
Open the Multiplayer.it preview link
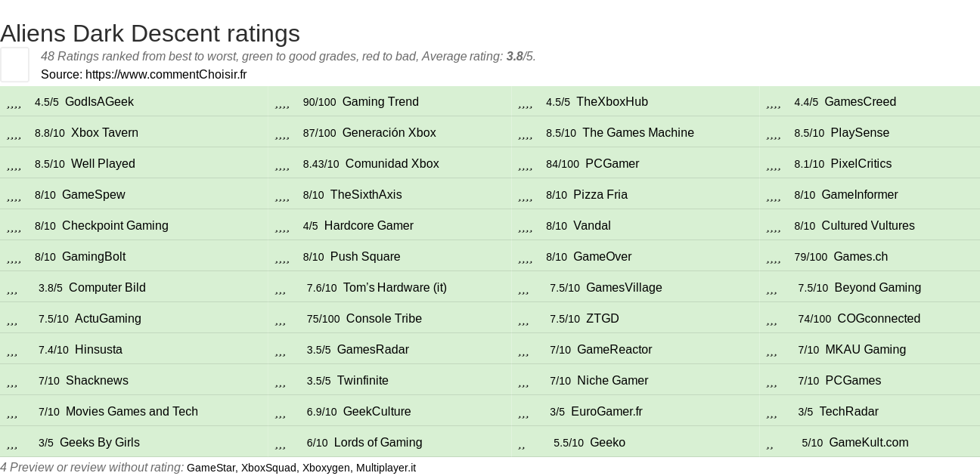386,468
